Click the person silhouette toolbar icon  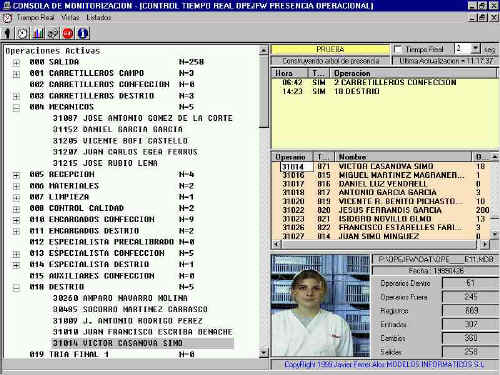click(7, 33)
